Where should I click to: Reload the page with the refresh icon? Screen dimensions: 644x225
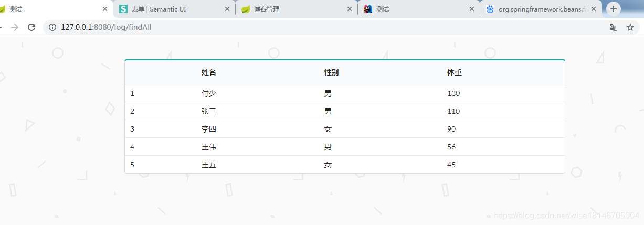(31, 27)
